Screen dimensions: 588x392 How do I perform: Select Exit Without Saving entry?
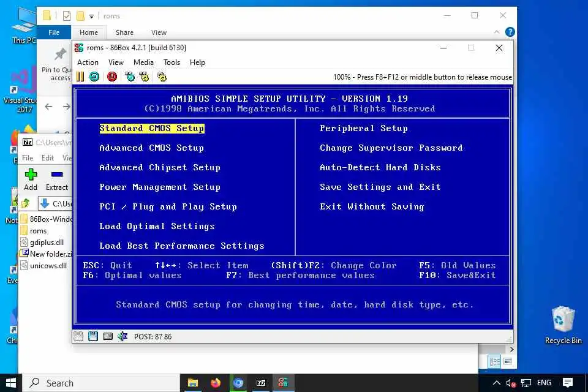(372, 206)
